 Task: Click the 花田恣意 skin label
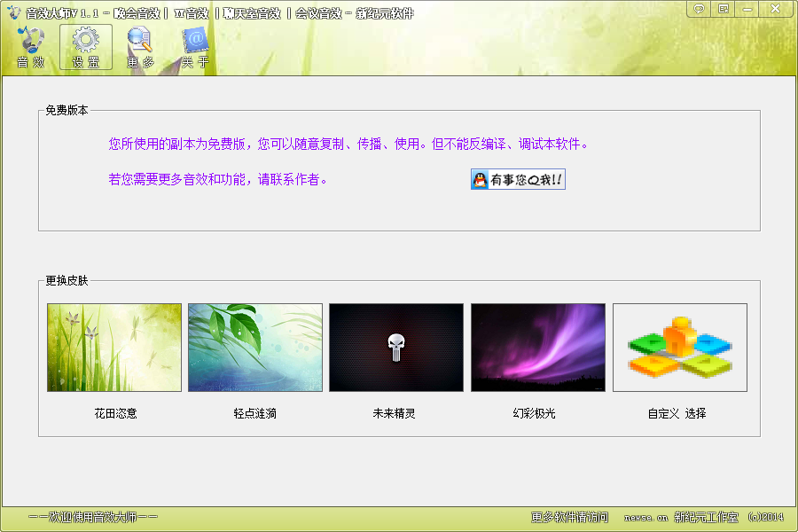[x=115, y=413]
